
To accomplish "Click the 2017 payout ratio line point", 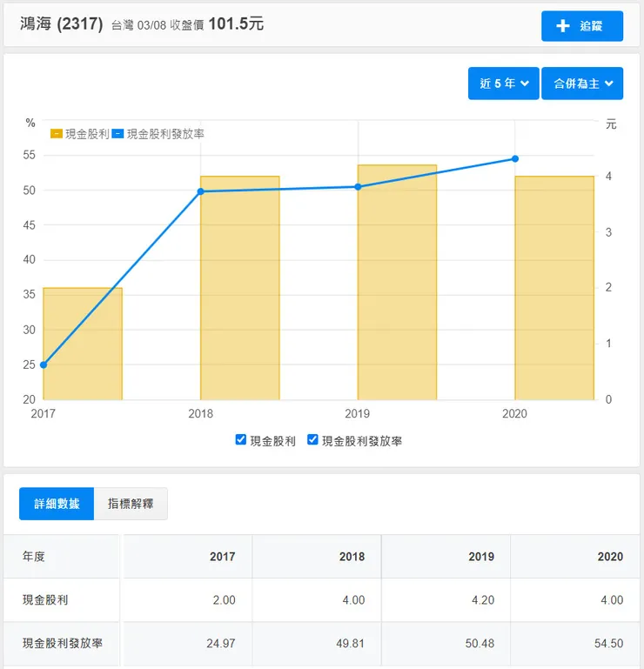I will click(x=44, y=365).
